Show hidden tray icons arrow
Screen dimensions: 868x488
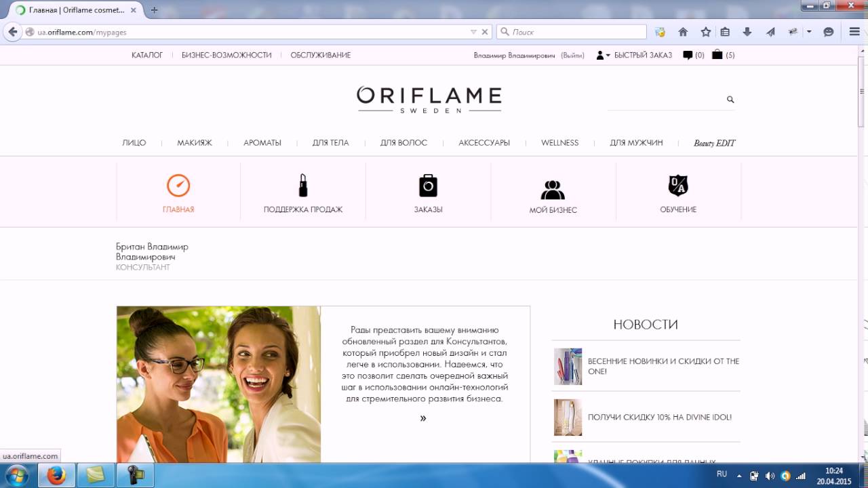739,476
